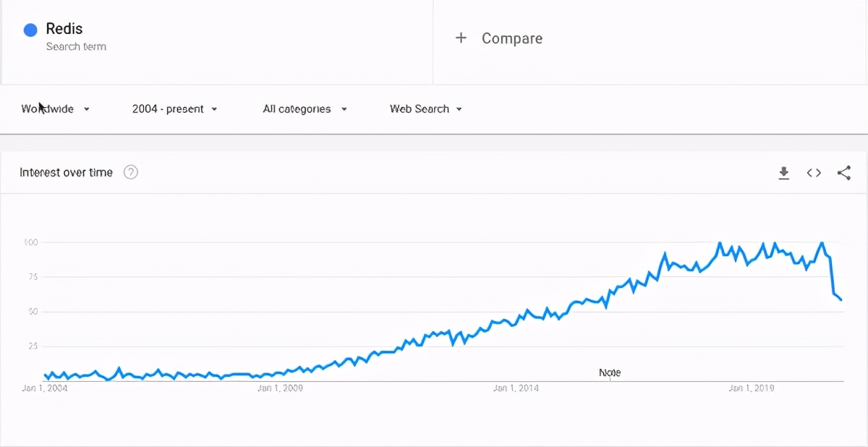Expand the Web Search type dropdown

click(425, 109)
